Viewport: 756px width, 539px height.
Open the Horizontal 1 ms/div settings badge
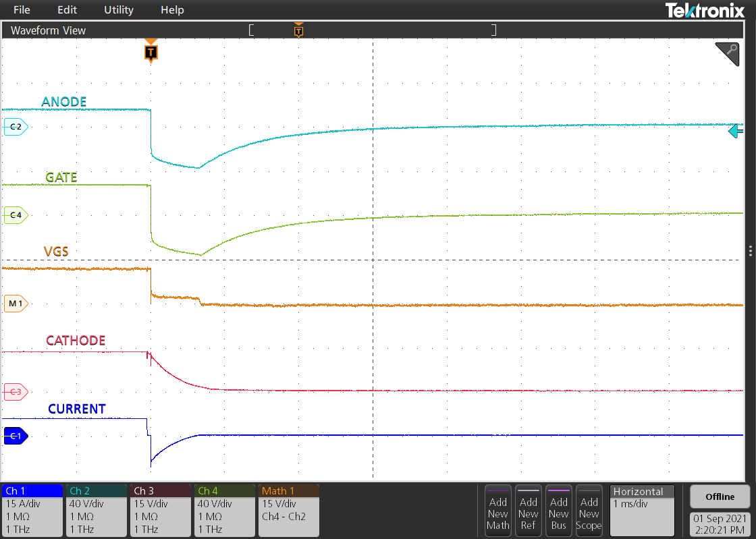pyautogui.click(x=641, y=509)
